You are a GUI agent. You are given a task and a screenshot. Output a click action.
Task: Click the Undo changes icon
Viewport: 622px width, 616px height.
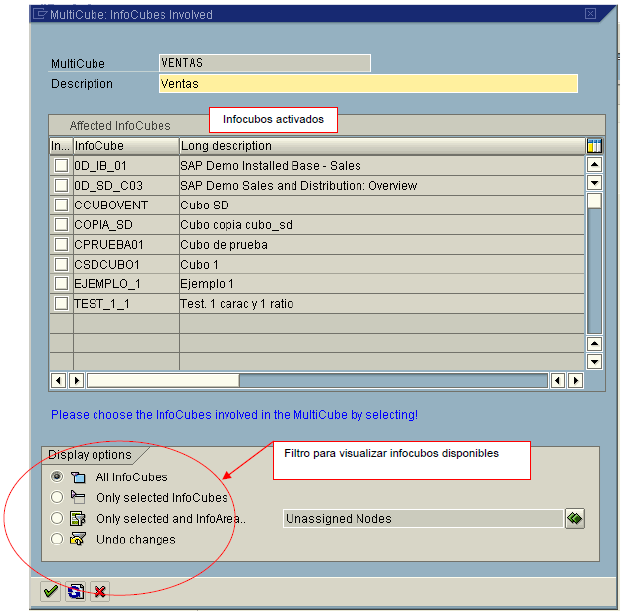point(78,539)
